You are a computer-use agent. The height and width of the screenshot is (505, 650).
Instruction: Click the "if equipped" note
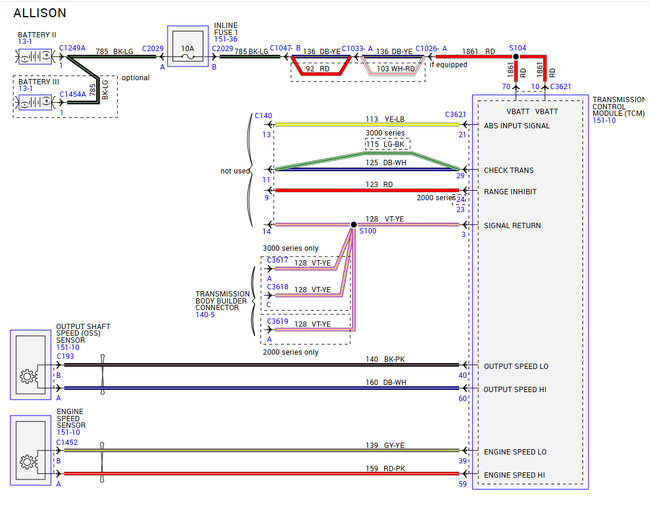click(x=448, y=65)
